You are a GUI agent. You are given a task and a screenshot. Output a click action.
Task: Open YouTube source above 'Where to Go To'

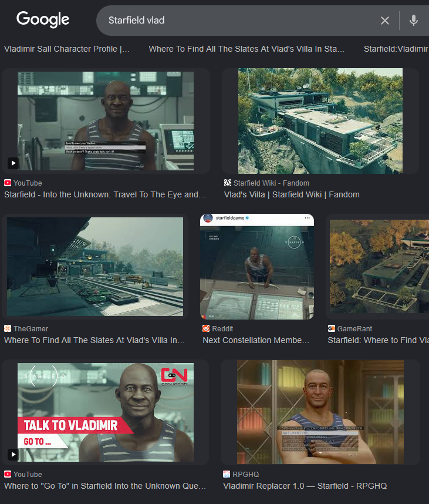pyautogui.click(x=28, y=474)
